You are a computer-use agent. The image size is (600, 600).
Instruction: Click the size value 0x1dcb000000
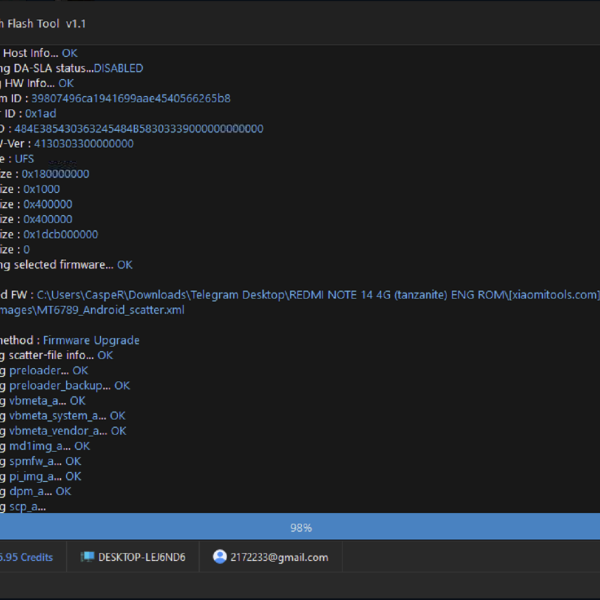pyautogui.click(x=61, y=235)
